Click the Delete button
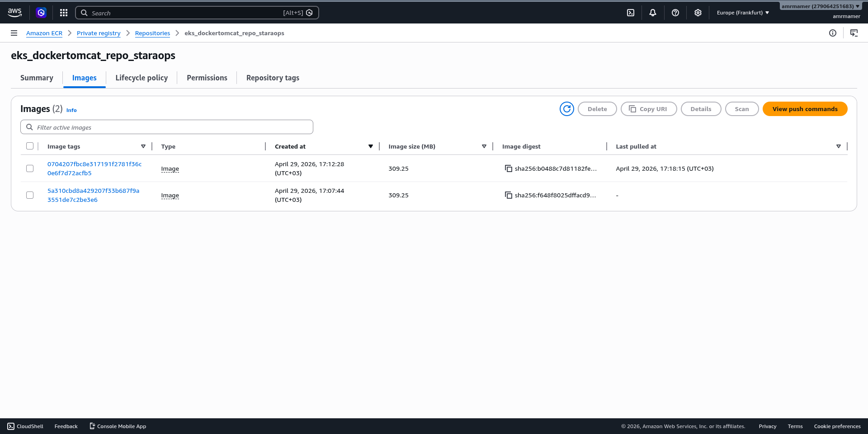 tap(597, 109)
